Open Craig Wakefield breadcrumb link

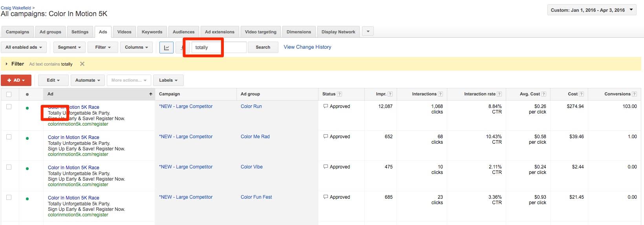tap(16, 8)
